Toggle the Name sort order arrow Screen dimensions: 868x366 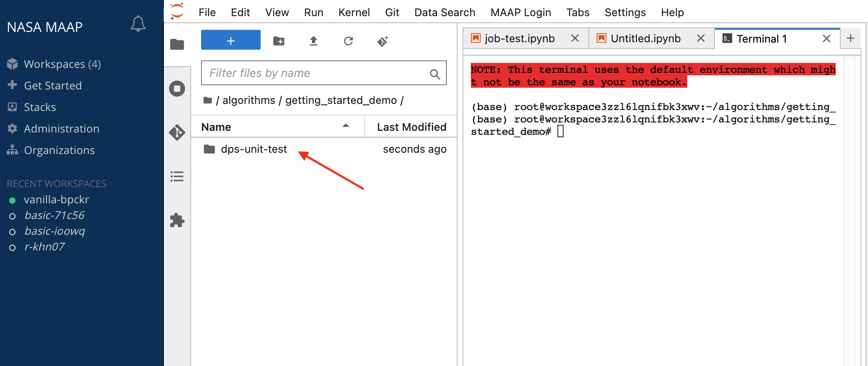[x=346, y=126]
